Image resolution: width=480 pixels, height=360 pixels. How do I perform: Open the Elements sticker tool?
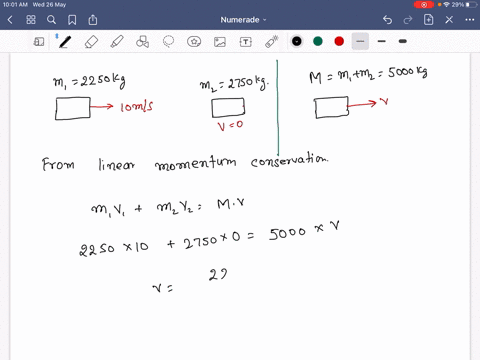coord(194,42)
